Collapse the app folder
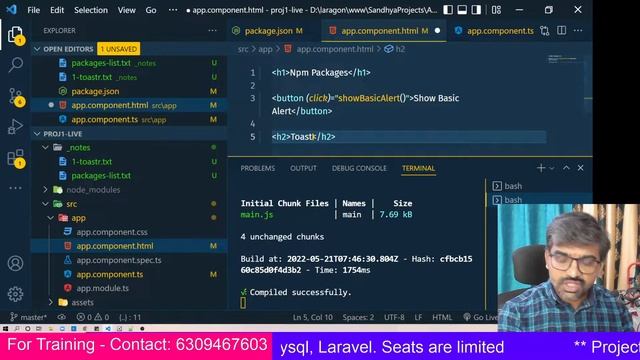The height and width of the screenshot is (360, 640). coord(51,218)
